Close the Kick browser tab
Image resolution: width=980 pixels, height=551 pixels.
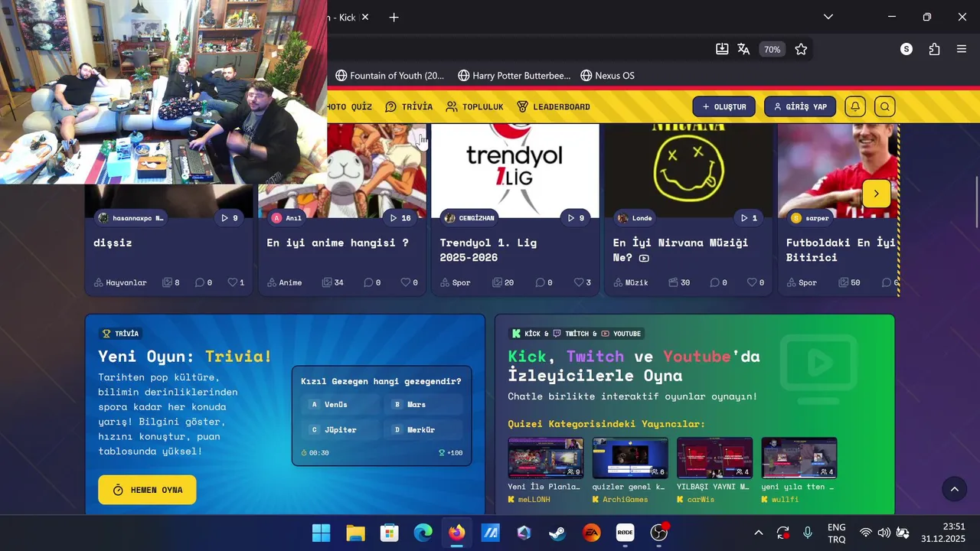pyautogui.click(x=365, y=17)
